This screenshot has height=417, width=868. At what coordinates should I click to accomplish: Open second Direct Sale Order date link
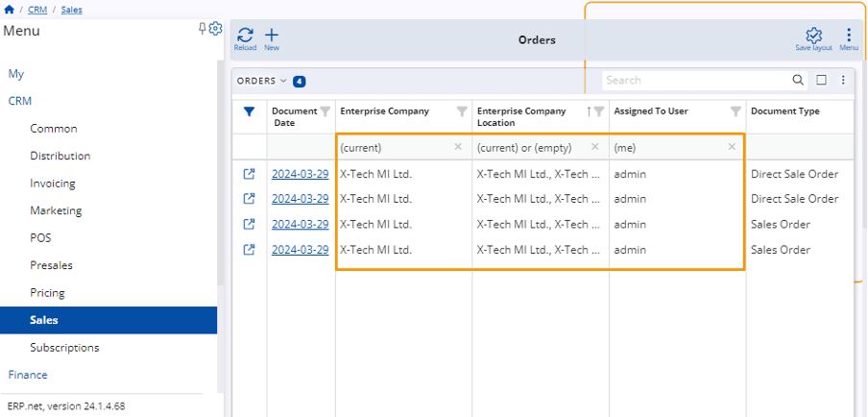[x=300, y=198]
